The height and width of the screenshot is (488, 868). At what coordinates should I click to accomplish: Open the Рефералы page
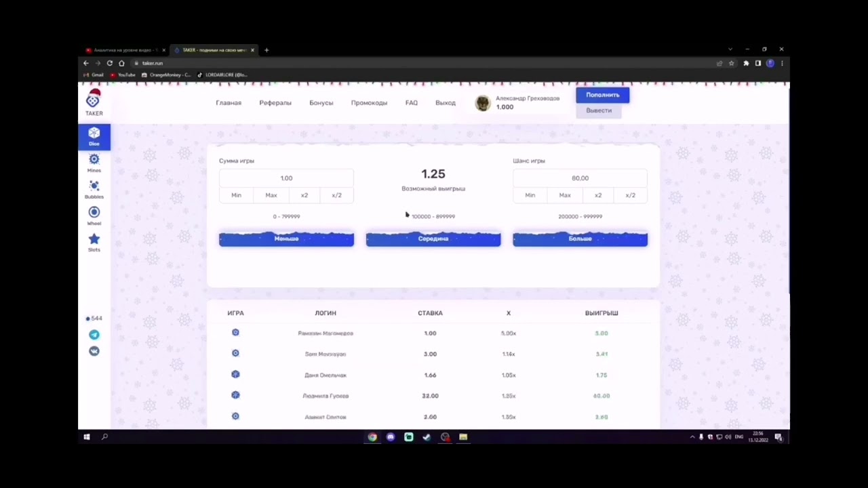pos(275,103)
